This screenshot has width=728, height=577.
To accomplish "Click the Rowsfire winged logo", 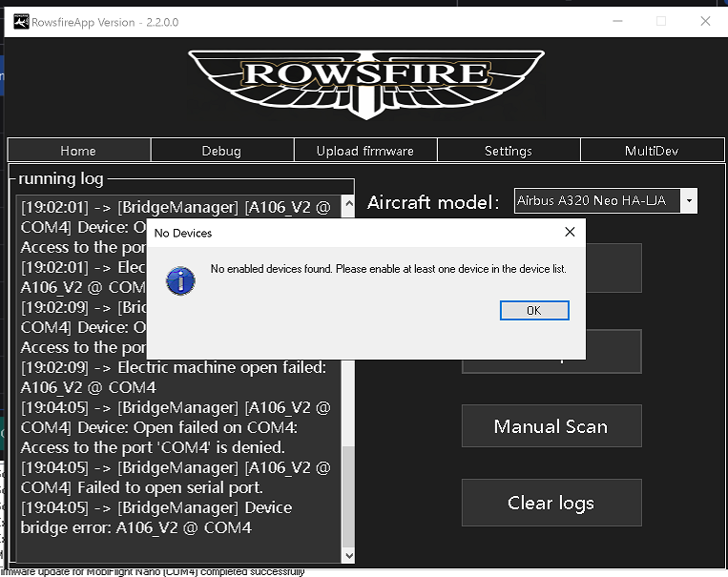I will click(x=366, y=84).
